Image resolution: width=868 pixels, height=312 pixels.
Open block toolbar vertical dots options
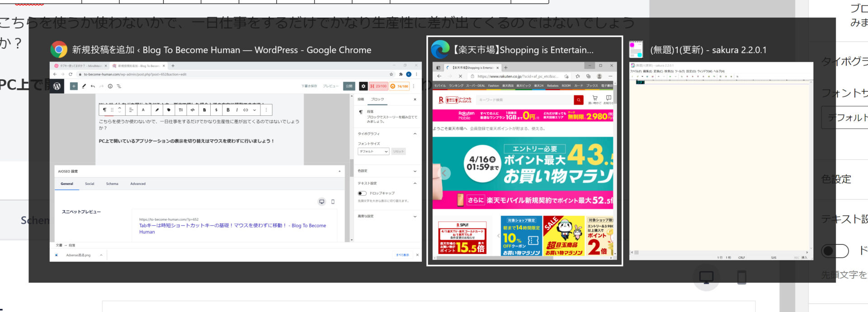click(266, 110)
